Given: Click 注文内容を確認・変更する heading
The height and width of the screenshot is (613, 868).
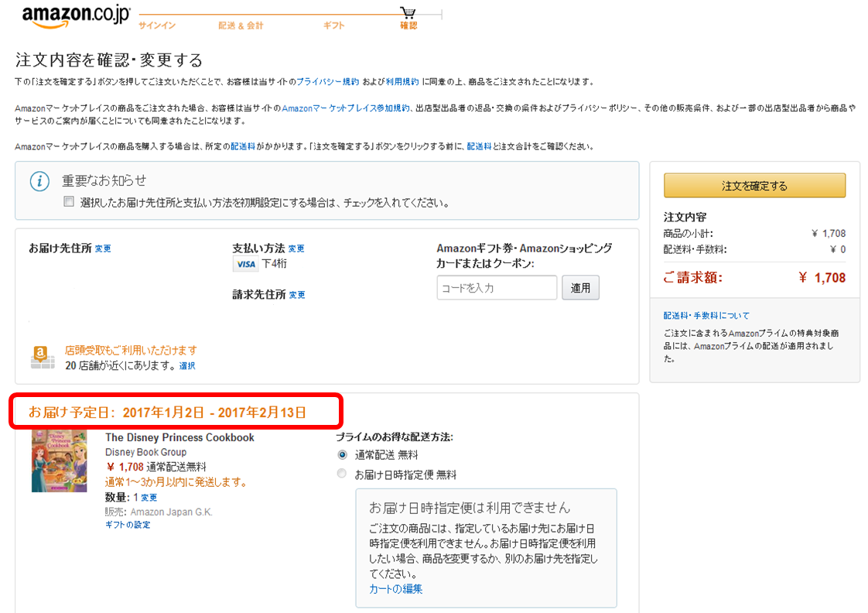Looking at the screenshot, I should pos(109,60).
